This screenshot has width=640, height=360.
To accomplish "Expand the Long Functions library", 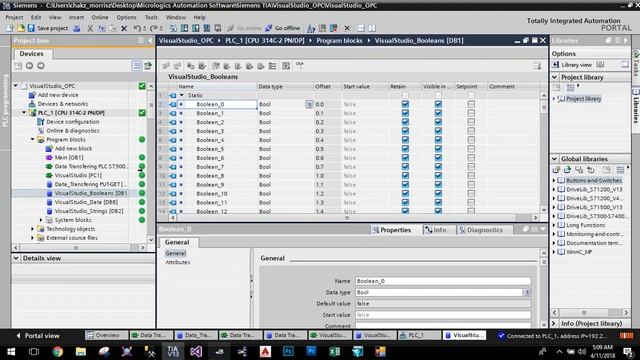I will [554, 225].
